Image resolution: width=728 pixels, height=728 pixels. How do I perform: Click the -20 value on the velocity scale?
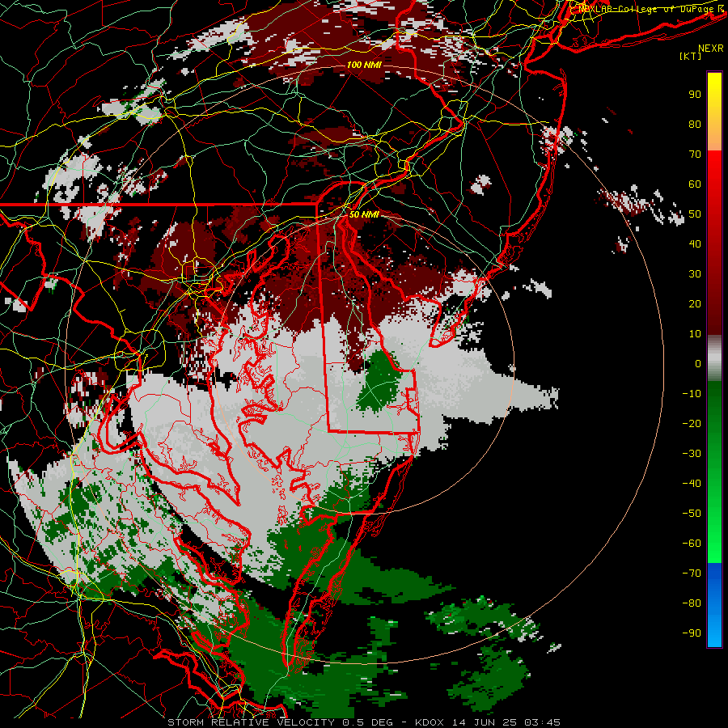click(x=692, y=423)
